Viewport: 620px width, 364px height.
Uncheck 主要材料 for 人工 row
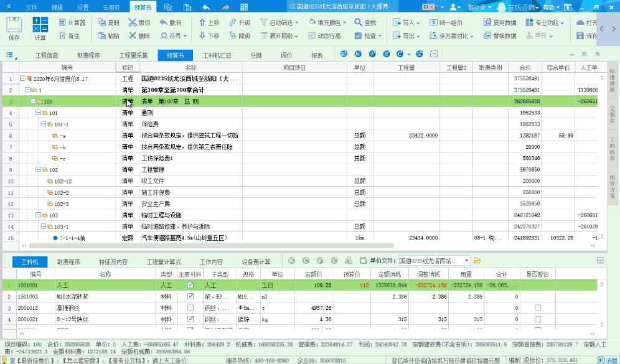coord(190,285)
